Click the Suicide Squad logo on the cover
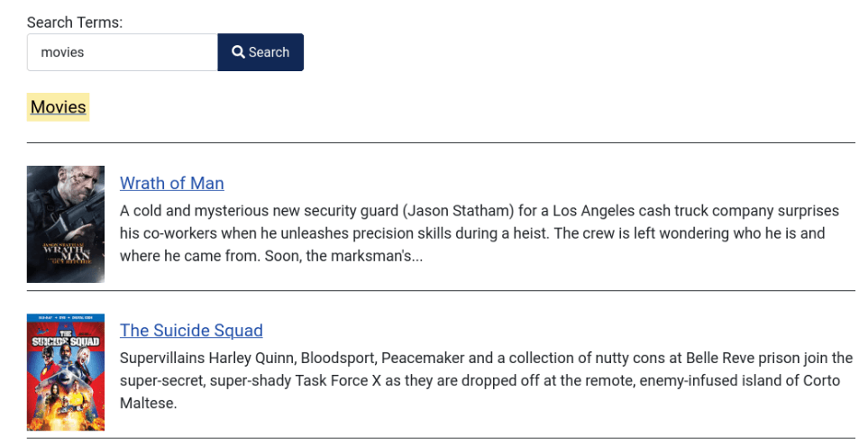This screenshot has height=446, width=868. [x=65, y=339]
